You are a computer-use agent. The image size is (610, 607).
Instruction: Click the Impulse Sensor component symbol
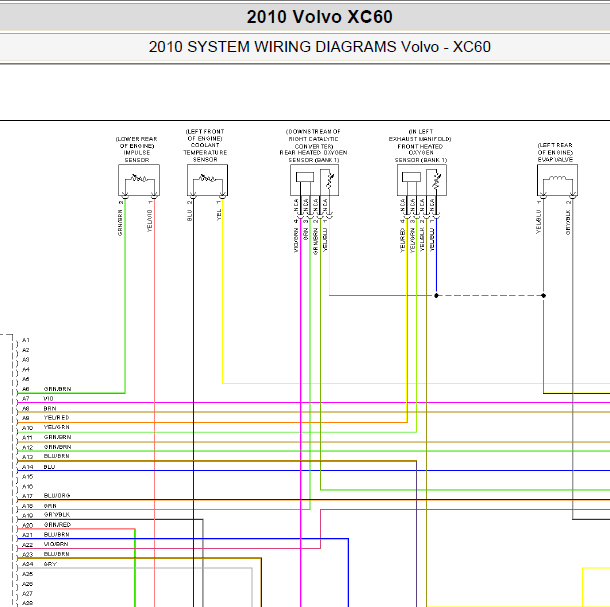[139, 180]
